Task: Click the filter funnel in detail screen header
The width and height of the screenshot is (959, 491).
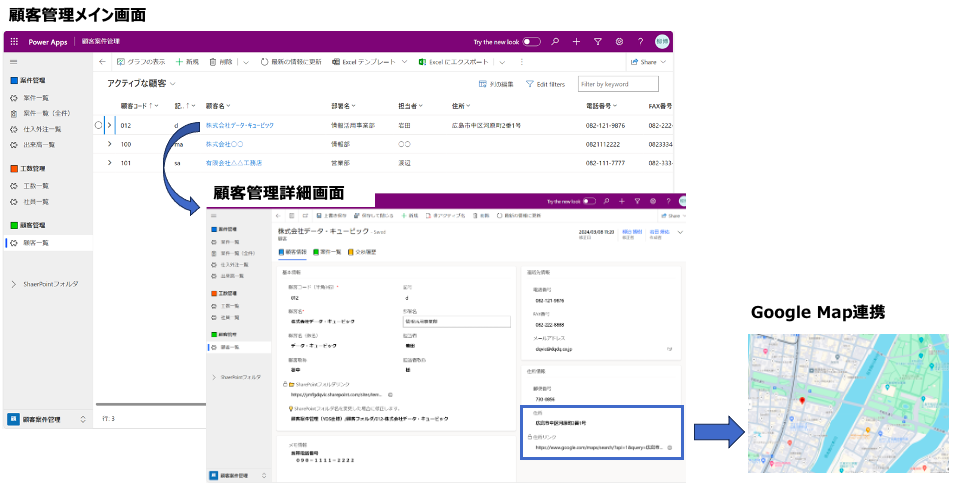Action: tap(637, 201)
